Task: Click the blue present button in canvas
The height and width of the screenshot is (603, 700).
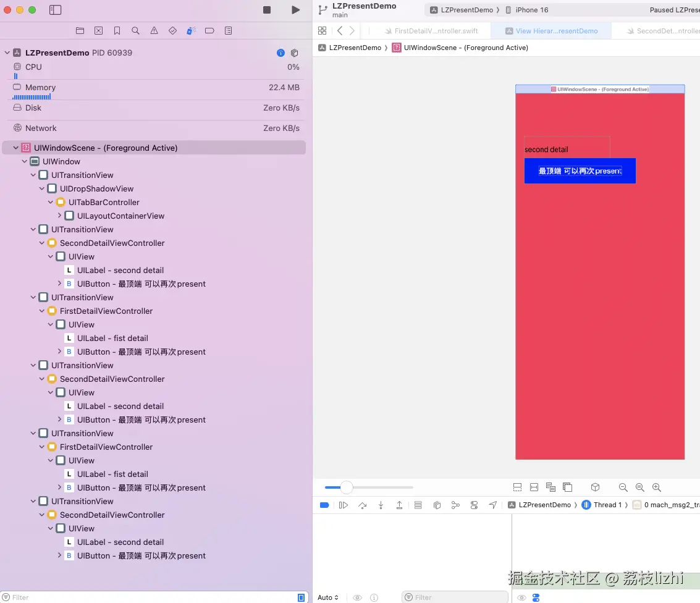Action: click(x=580, y=171)
